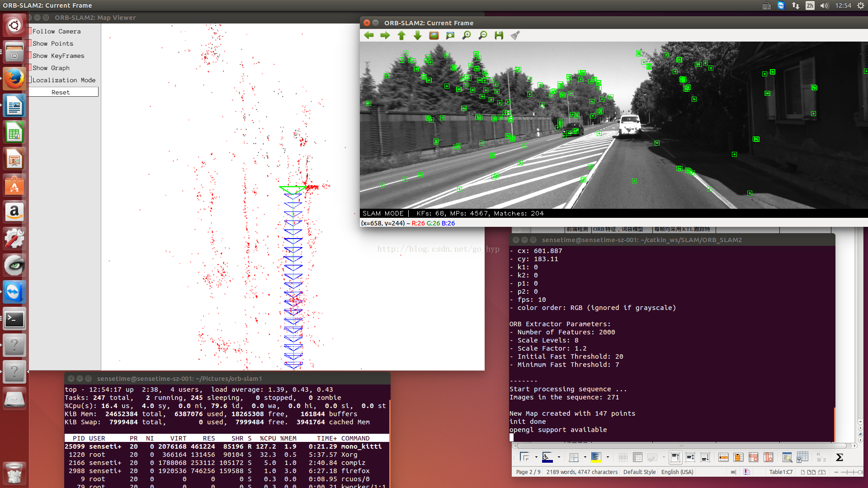868x488 pixels.
Task: Open the sound volume indicator
Action: [x=824, y=5]
